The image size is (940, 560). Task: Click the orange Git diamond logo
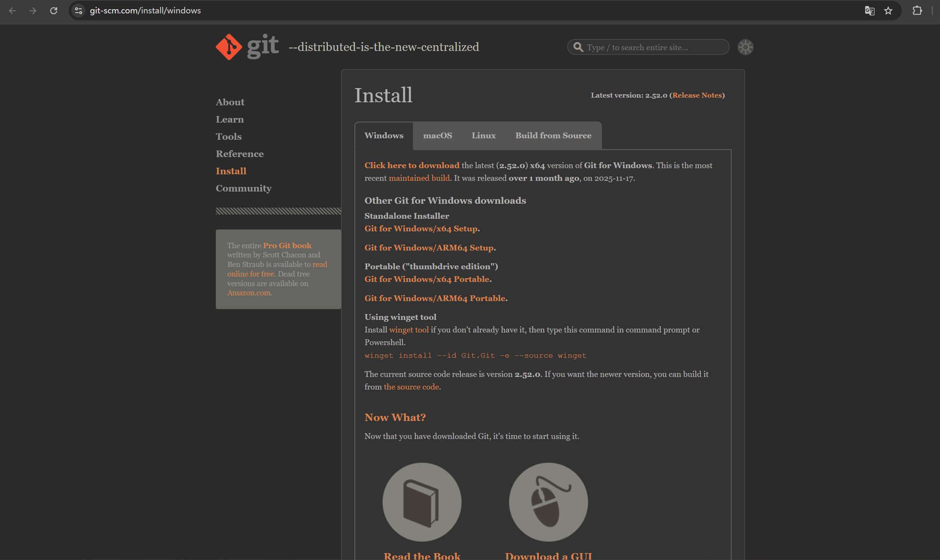pyautogui.click(x=229, y=47)
